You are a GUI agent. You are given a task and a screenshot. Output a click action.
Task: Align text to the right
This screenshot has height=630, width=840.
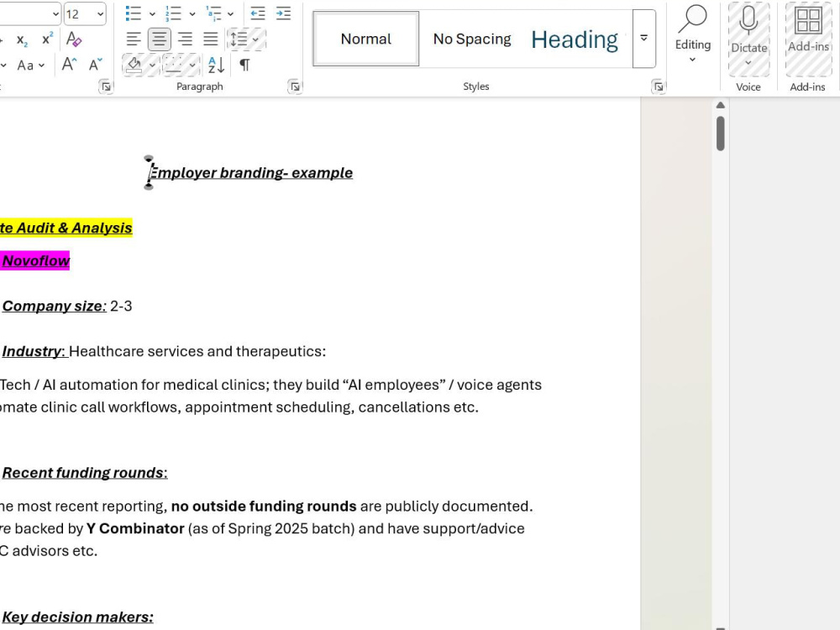(x=186, y=39)
